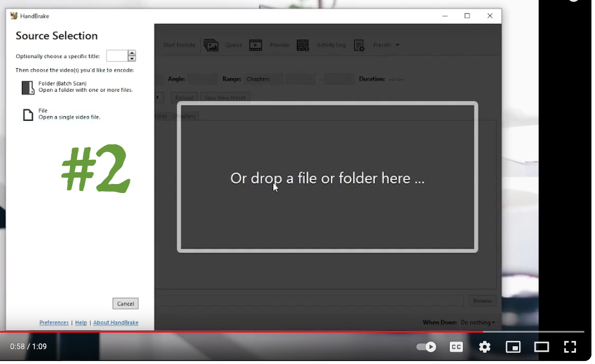This screenshot has width=595, height=364.
Task: Click the Activity Log icon
Action: point(303,45)
